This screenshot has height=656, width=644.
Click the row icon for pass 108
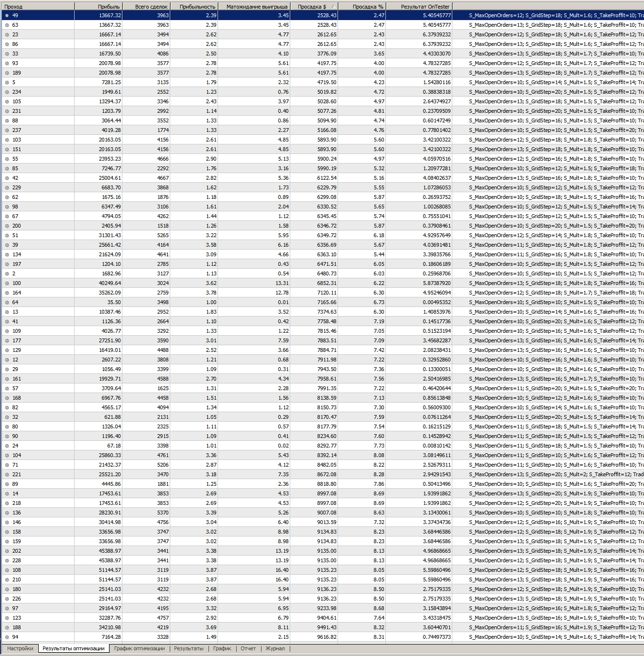7,570
